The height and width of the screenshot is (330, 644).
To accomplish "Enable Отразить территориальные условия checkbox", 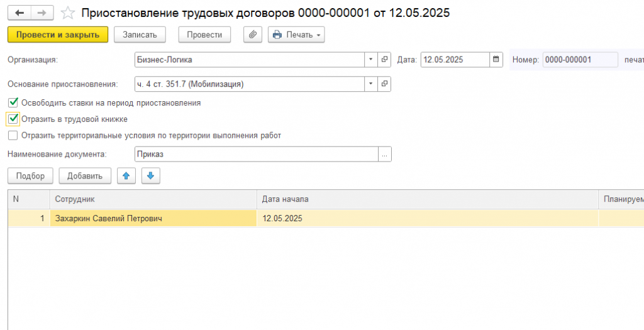I will (x=13, y=135).
